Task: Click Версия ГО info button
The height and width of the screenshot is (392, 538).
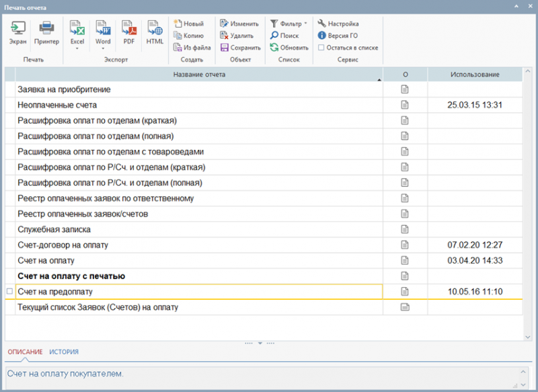Action: (338, 36)
